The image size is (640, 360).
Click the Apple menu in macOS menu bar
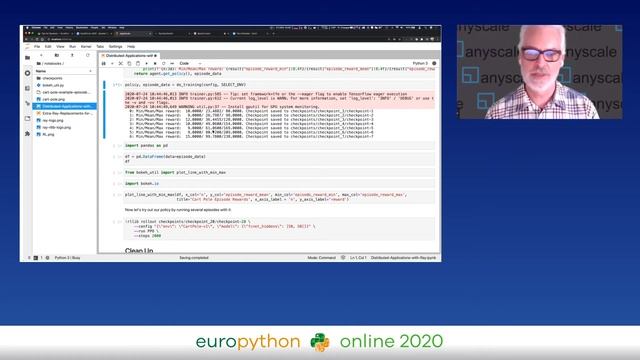(x=27, y=28)
